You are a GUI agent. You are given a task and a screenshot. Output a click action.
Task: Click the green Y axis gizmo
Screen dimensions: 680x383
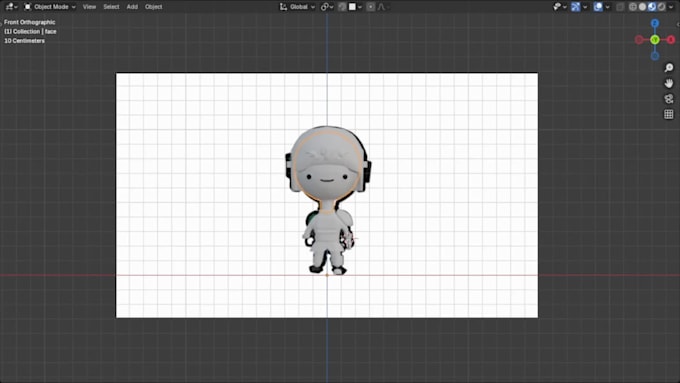point(655,39)
